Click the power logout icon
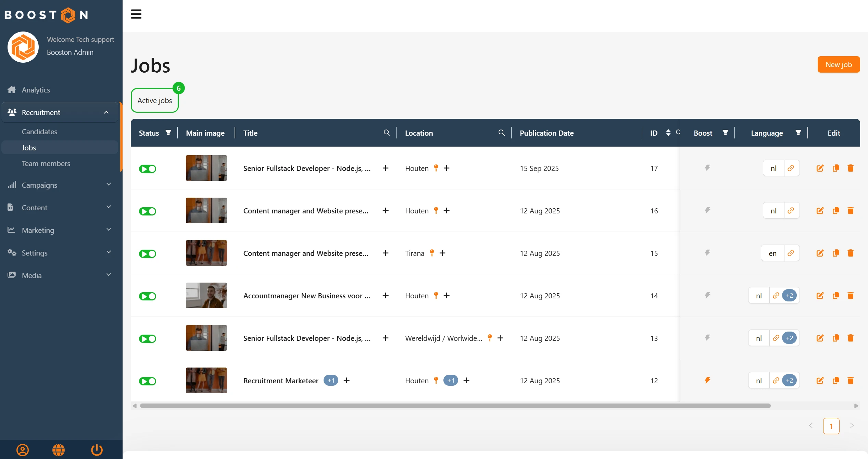 [97, 450]
